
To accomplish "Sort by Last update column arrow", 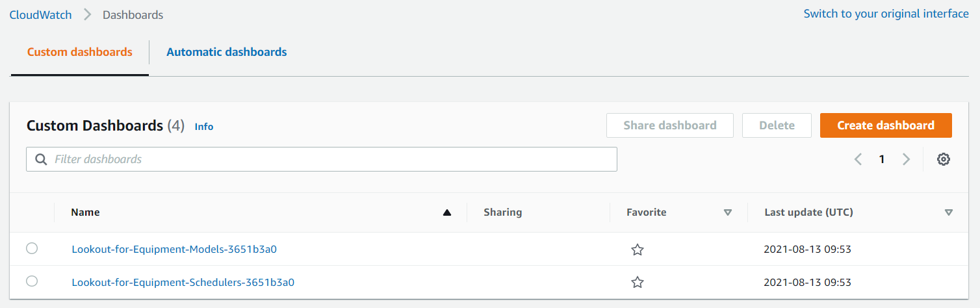I will [949, 212].
